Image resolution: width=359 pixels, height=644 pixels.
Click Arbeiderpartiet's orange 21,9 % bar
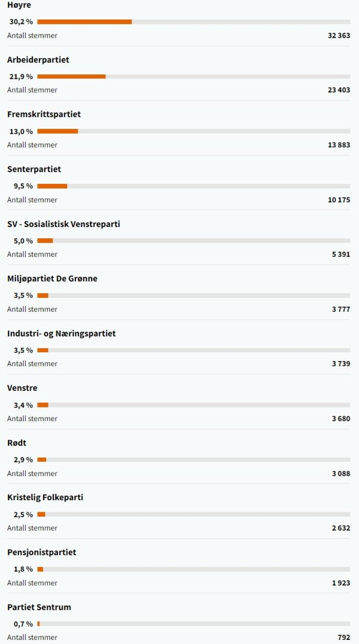(x=71, y=77)
